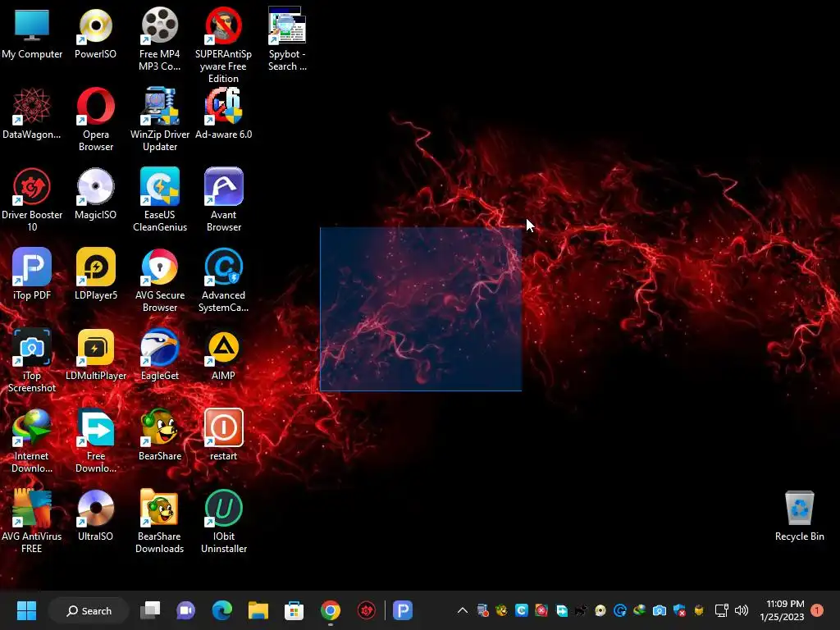Viewport: 840px width, 630px height.
Task: Select the IObit Uninstaller shortcut
Action: coord(223,521)
